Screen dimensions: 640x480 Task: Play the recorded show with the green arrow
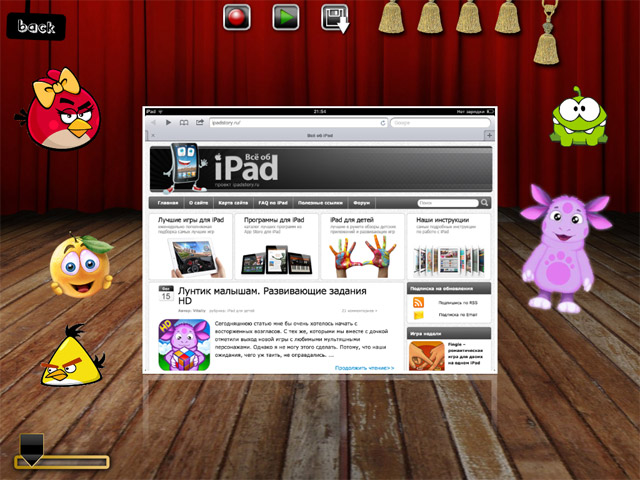tap(286, 17)
